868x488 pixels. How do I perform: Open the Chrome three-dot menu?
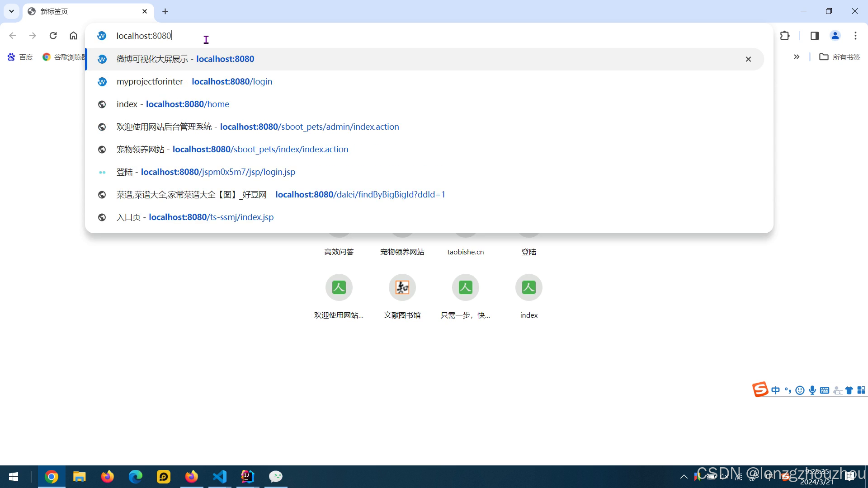tap(855, 36)
